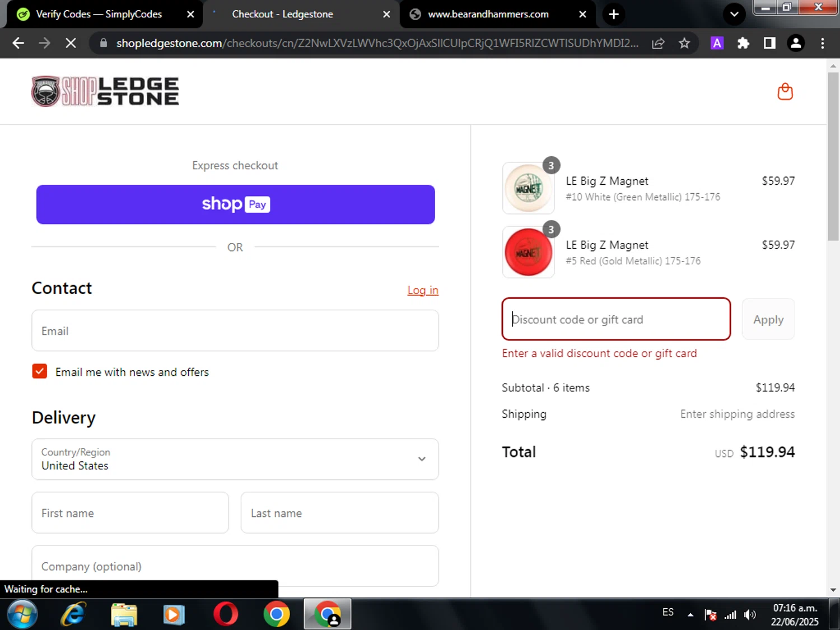Click the Enter shipping address text
840x630 pixels.
click(738, 414)
